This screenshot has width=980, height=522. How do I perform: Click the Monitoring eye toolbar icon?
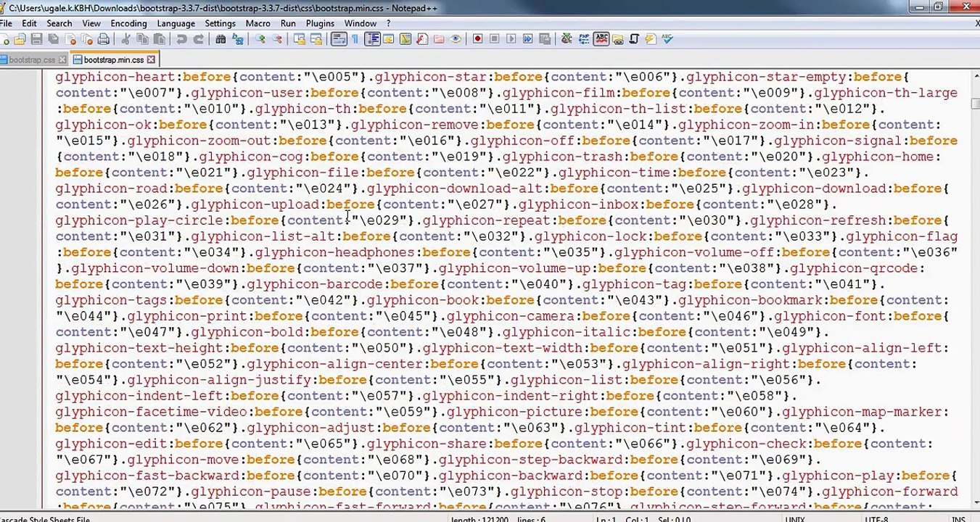tap(456, 39)
